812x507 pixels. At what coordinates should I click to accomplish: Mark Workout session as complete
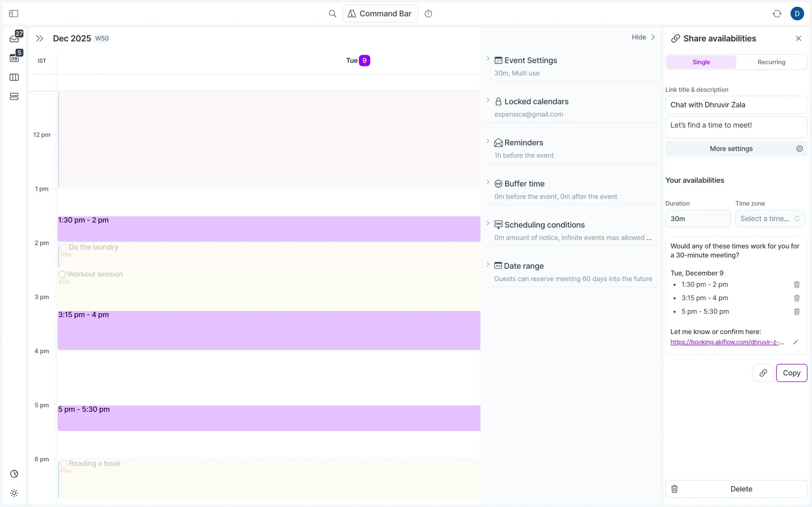[x=62, y=274]
